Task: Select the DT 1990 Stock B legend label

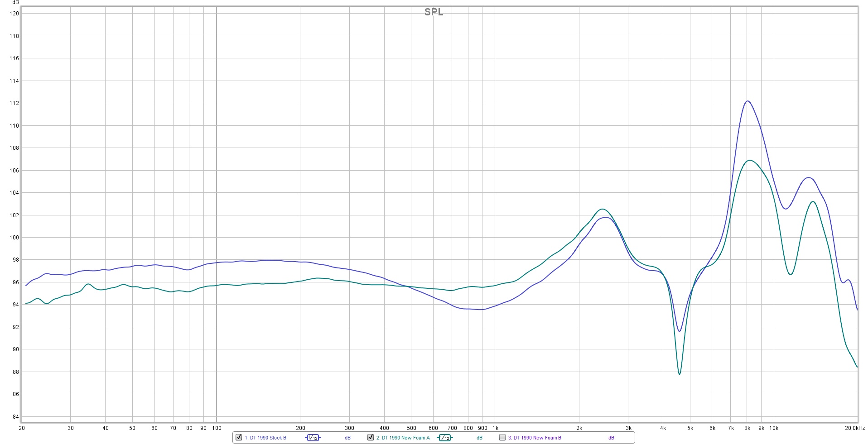Action: (x=265, y=438)
